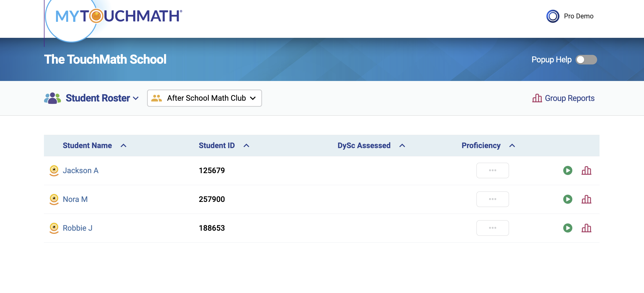Sort by DySc Assessed column header

(364, 146)
